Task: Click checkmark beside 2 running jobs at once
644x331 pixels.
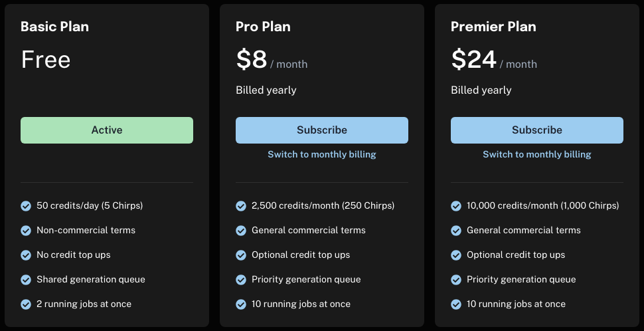Action: [26, 304]
